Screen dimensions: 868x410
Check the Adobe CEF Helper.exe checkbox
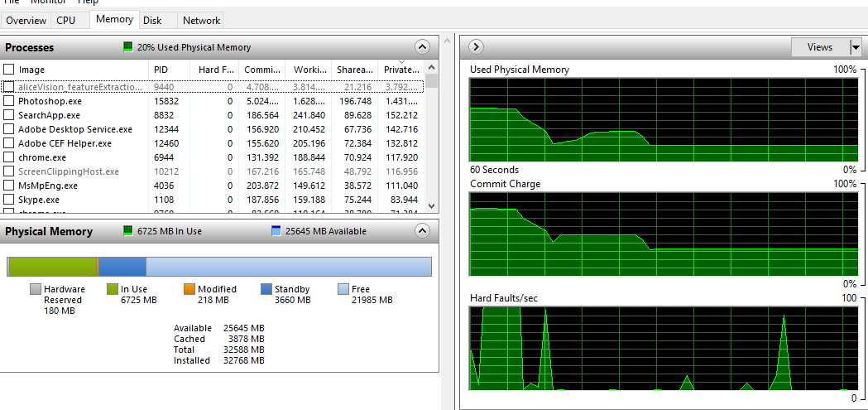pos(8,143)
